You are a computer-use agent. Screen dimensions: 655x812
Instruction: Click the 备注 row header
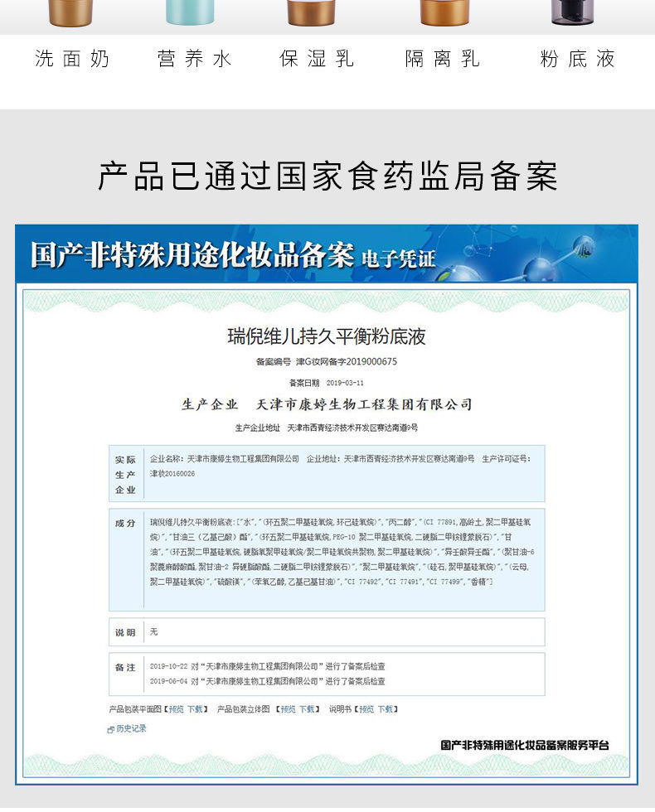click(x=125, y=668)
